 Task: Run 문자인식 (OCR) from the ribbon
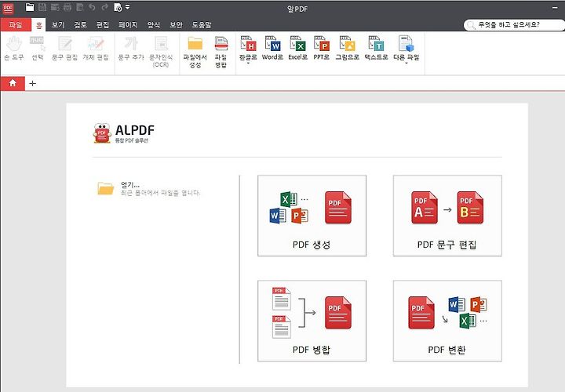tap(161, 52)
